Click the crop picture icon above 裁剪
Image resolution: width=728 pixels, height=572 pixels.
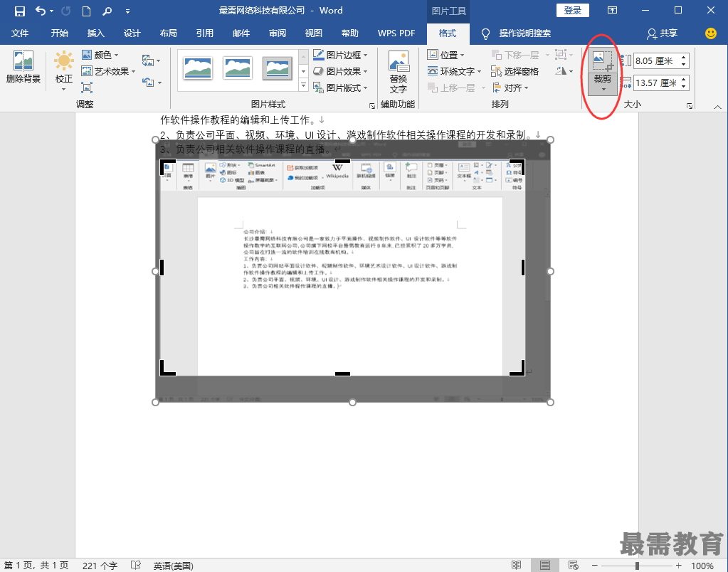[603, 61]
